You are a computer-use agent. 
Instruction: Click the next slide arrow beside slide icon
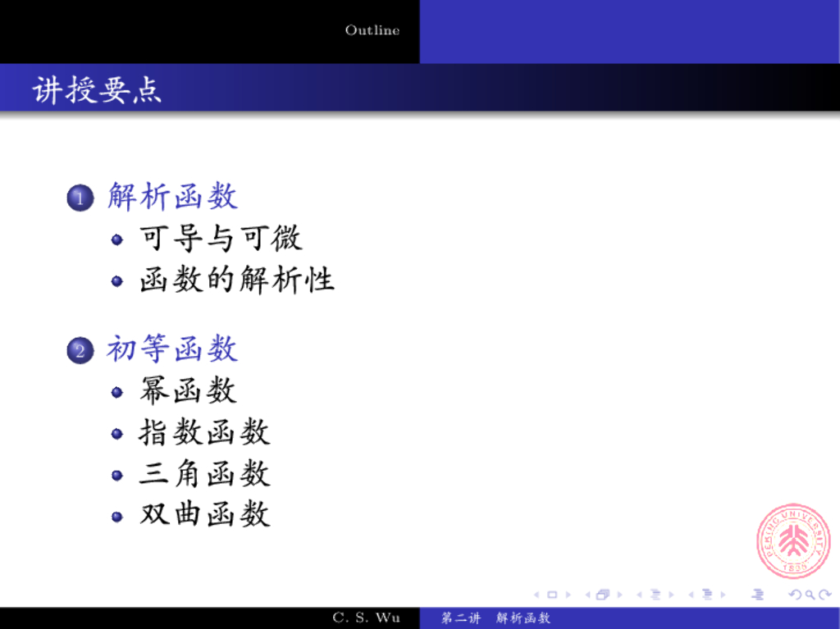click(x=568, y=595)
